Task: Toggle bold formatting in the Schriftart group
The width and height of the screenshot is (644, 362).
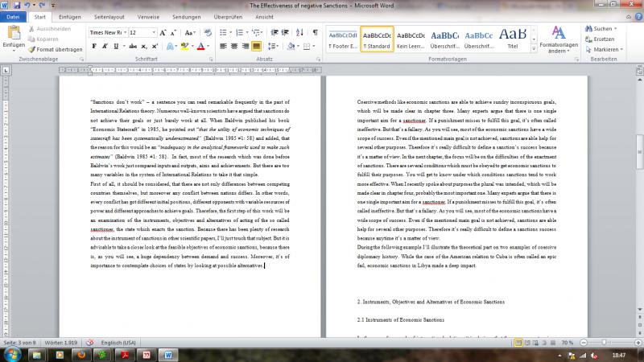Action: pos(94,46)
